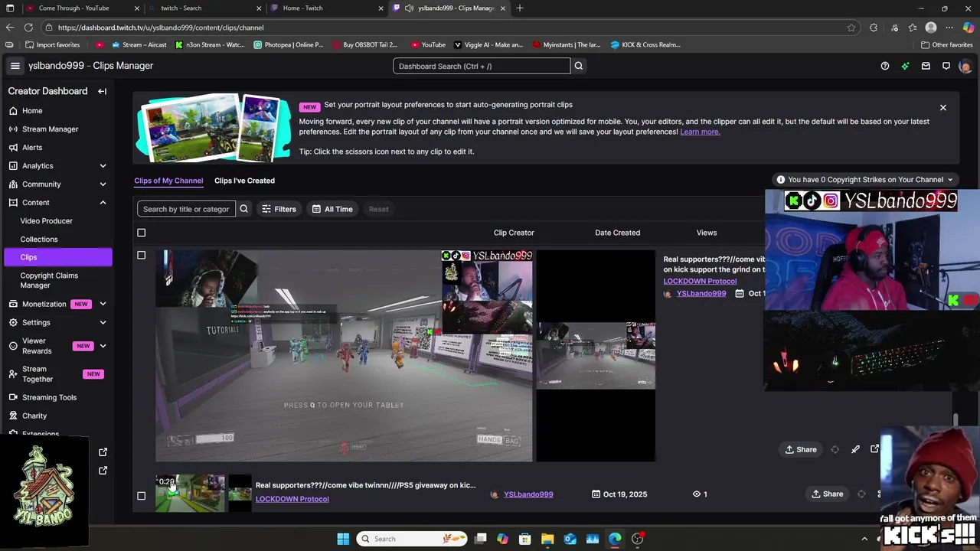Select Clips in the sidebar
This screenshot has width=980, height=551.
pyautogui.click(x=57, y=257)
